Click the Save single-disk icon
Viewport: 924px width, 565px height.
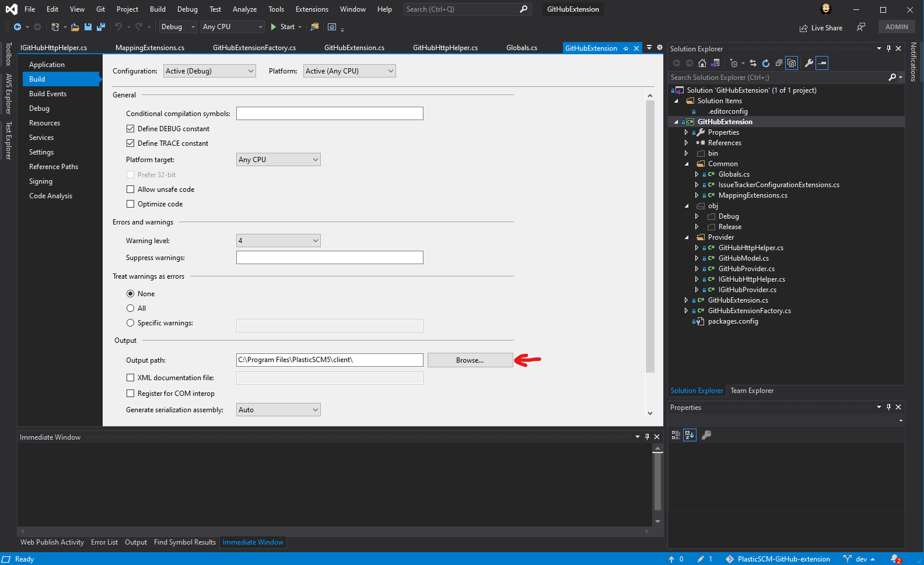tap(88, 27)
